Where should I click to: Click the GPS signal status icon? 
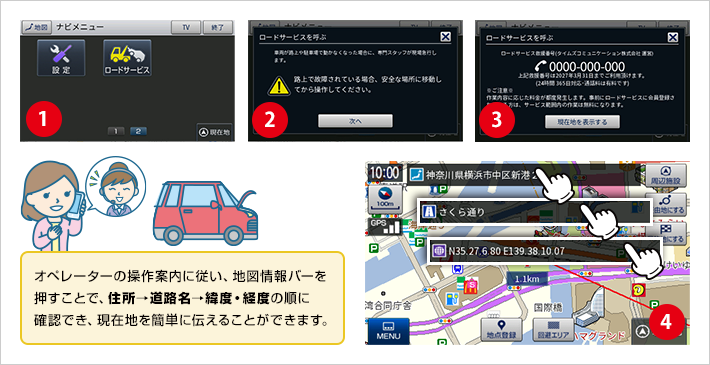(x=383, y=227)
